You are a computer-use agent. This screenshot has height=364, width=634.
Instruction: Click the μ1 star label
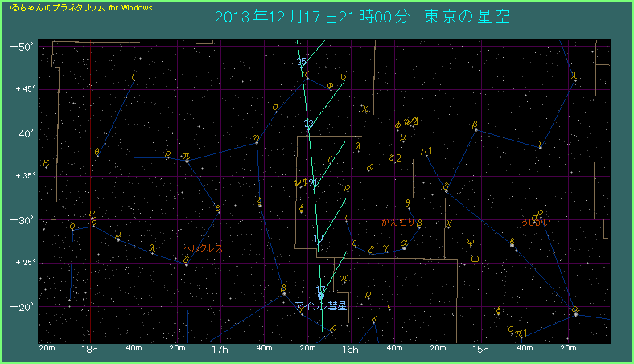click(x=426, y=151)
